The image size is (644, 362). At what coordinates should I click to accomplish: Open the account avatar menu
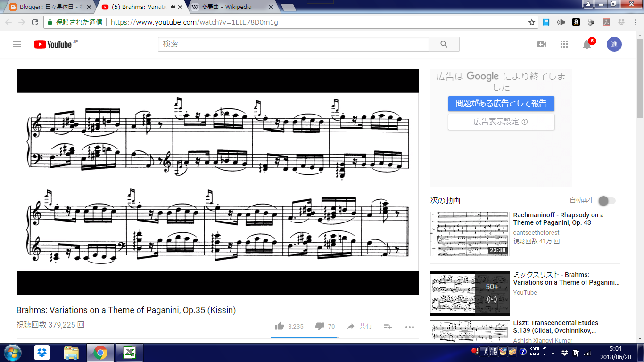tap(614, 44)
